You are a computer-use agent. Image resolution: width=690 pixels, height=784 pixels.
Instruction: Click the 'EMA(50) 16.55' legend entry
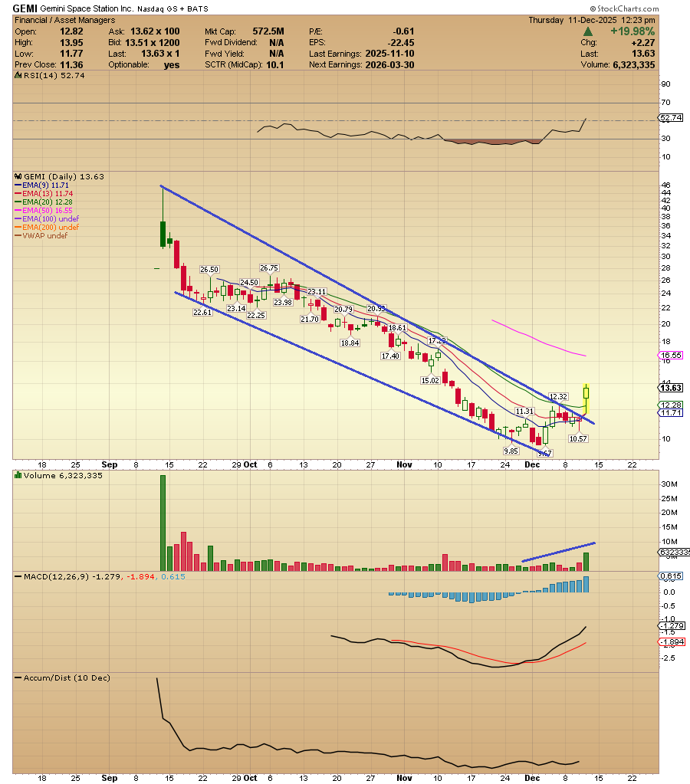click(x=44, y=211)
